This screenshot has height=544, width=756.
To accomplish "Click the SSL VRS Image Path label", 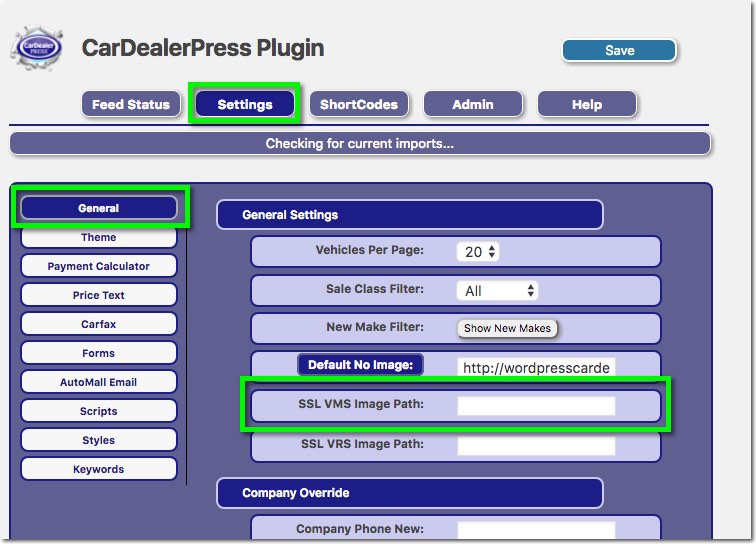I will coord(362,444).
